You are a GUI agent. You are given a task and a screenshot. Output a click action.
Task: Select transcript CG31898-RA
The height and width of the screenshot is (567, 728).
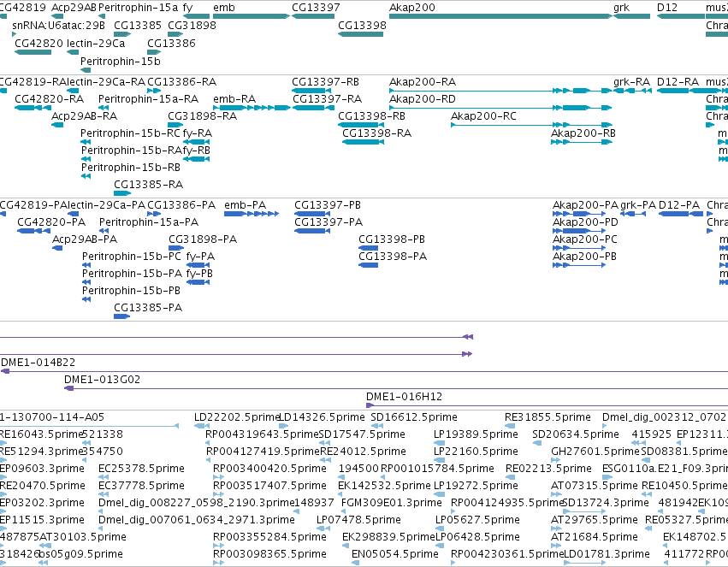(x=202, y=116)
